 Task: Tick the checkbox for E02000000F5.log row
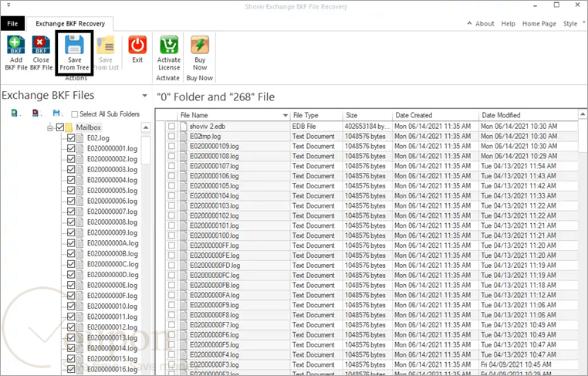point(171,344)
